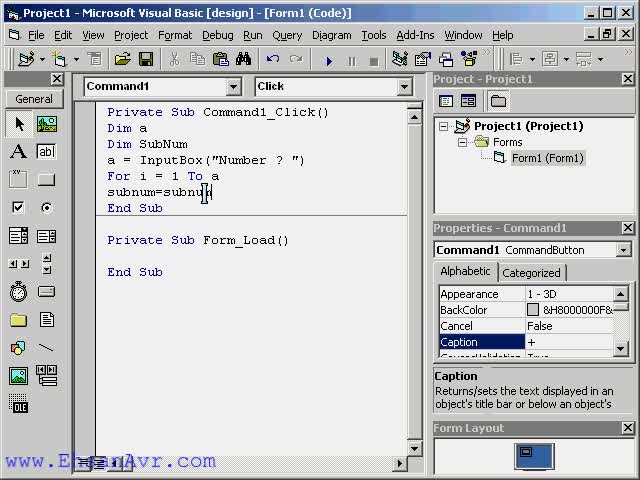The image size is (640, 480).
Task: Click View Code in Project panel
Action: click(x=446, y=101)
